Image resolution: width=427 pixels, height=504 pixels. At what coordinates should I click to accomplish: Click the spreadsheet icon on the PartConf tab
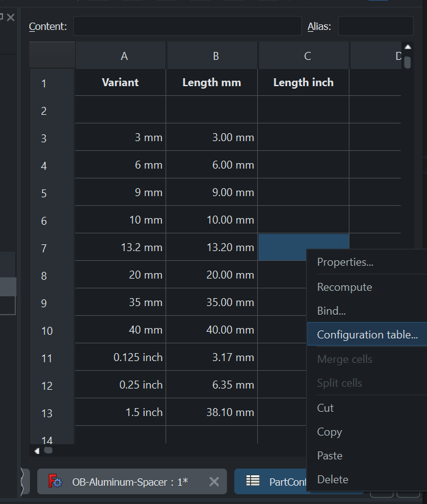253,481
